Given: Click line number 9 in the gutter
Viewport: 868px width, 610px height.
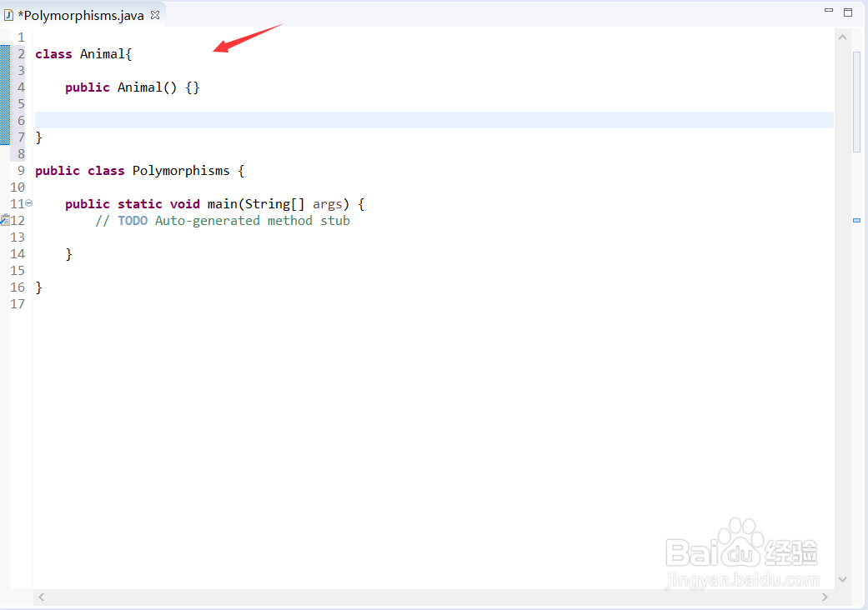Looking at the screenshot, I should pyautogui.click(x=21, y=170).
